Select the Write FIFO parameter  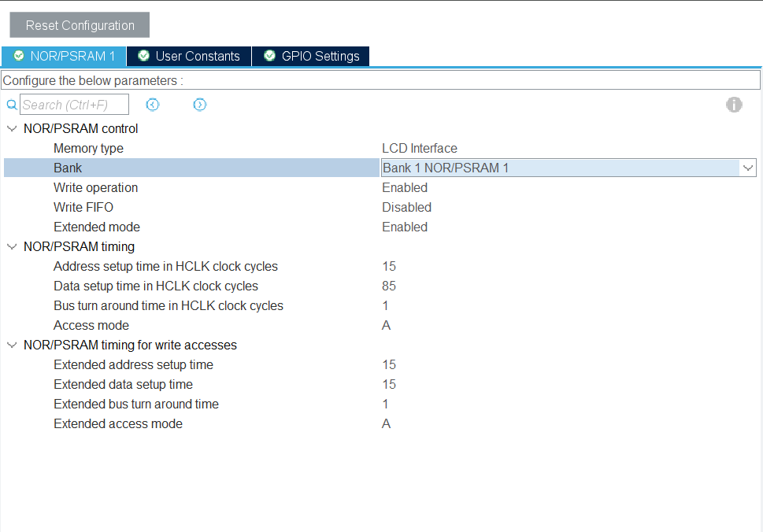[x=83, y=208]
